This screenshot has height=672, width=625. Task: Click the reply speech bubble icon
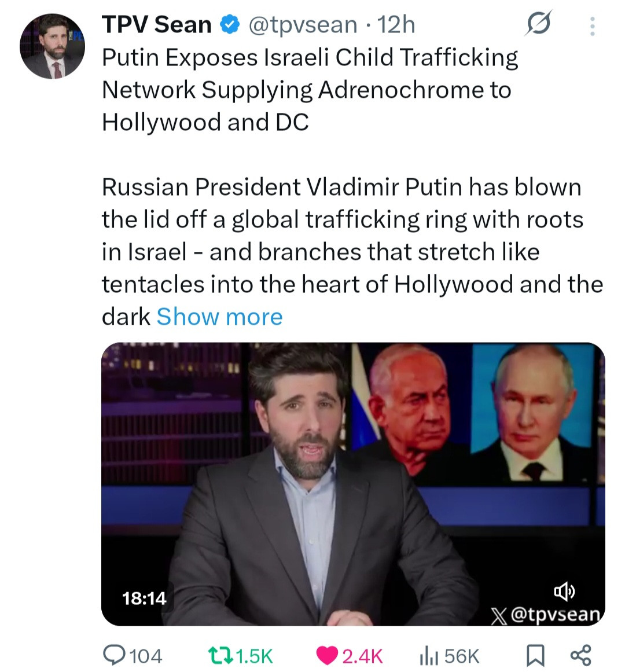(x=113, y=655)
